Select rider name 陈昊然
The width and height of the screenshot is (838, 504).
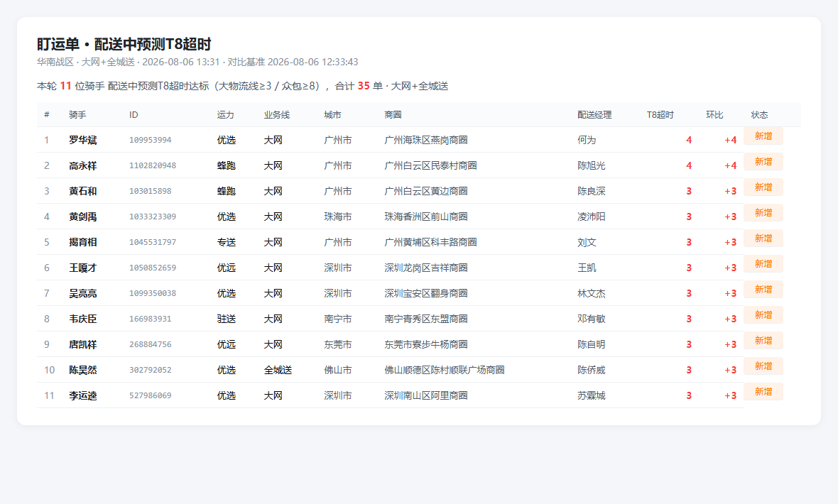pos(83,370)
